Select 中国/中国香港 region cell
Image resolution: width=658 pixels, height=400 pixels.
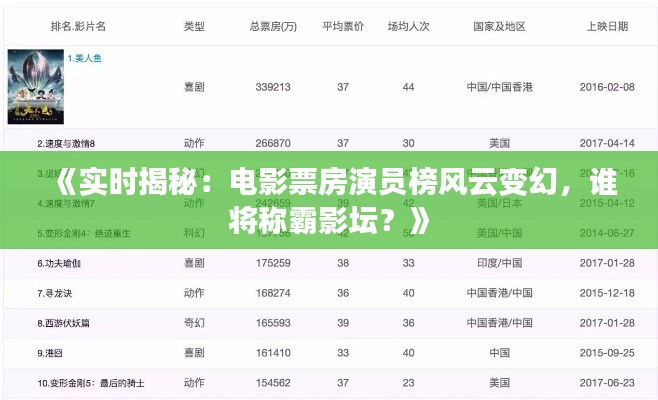click(499, 87)
